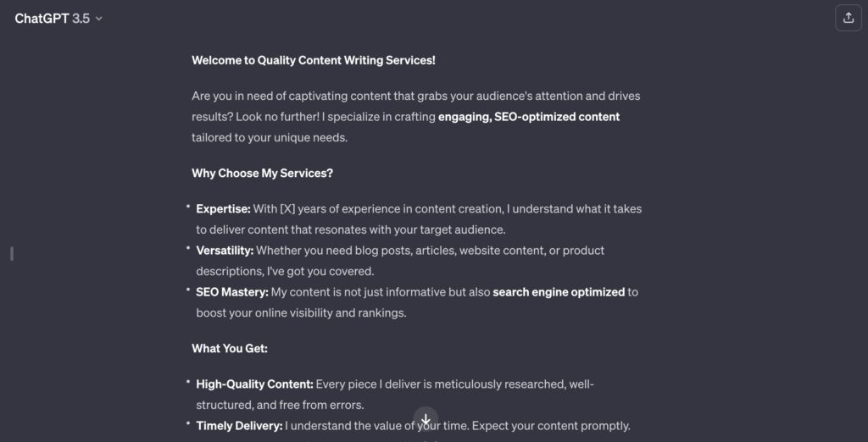Image resolution: width=868 pixels, height=442 pixels.
Task: Click the "Why Choose My Services?" heading
Action: pos(262,173)
